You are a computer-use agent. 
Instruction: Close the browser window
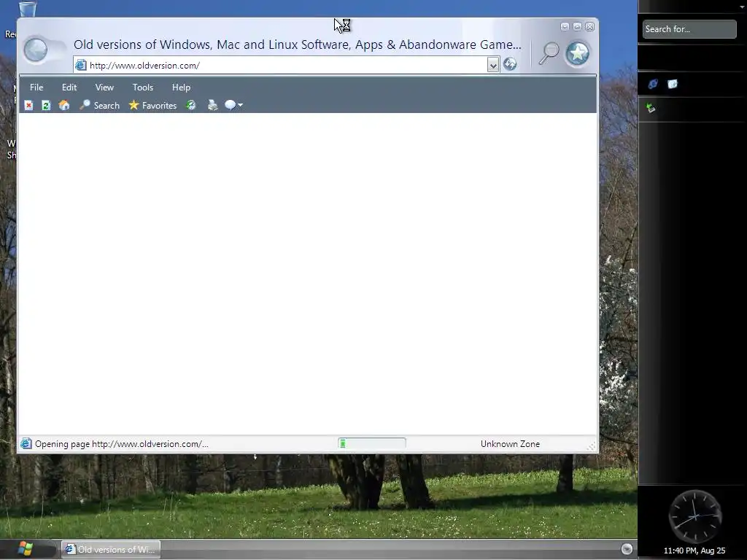[589, 27]
